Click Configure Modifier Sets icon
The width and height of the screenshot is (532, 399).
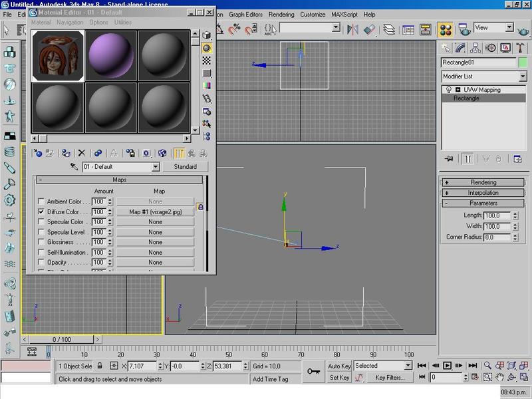(x=517, y=159)
